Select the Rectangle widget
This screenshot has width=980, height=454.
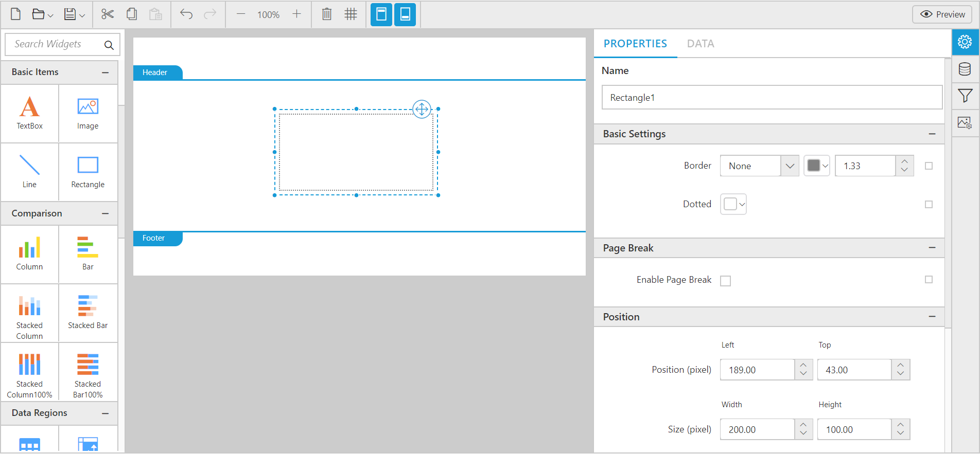pos(88,172)
